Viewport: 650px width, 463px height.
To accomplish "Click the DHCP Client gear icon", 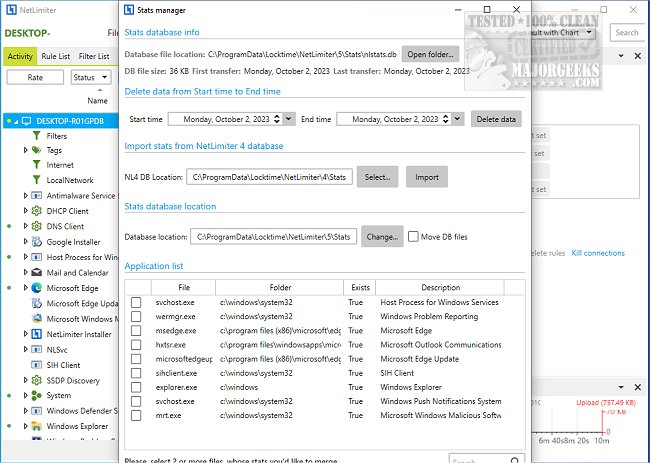I will click(36, 211).
